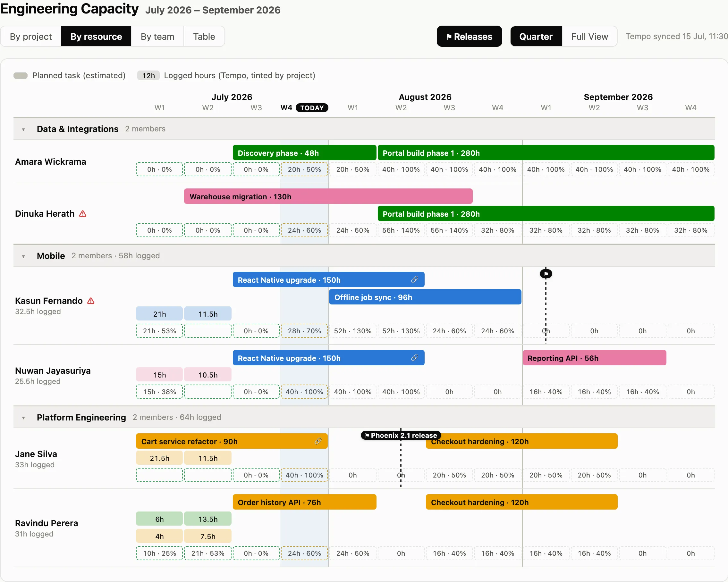Open the Table view tab

[204, 37]
